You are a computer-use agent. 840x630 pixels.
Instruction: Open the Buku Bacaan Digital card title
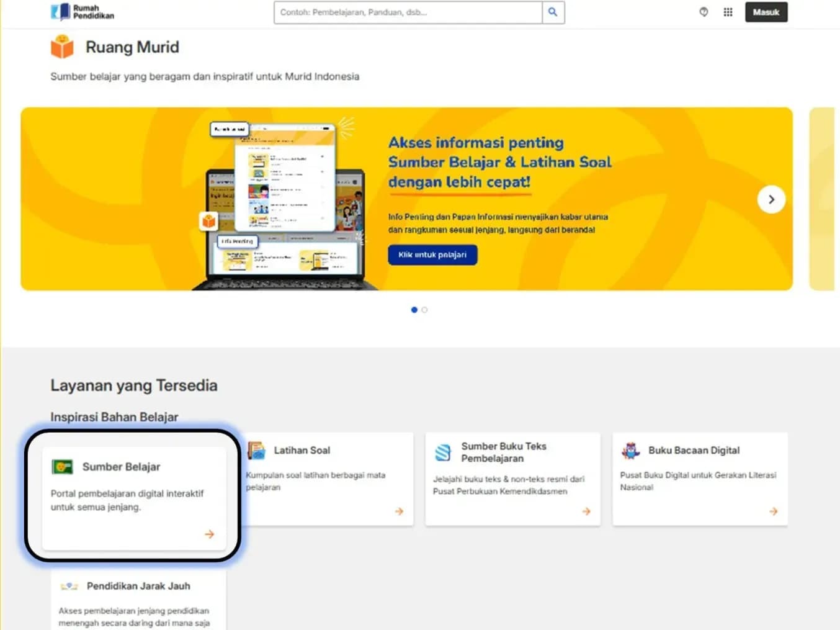pyautogui.click(x=694, y=451)
